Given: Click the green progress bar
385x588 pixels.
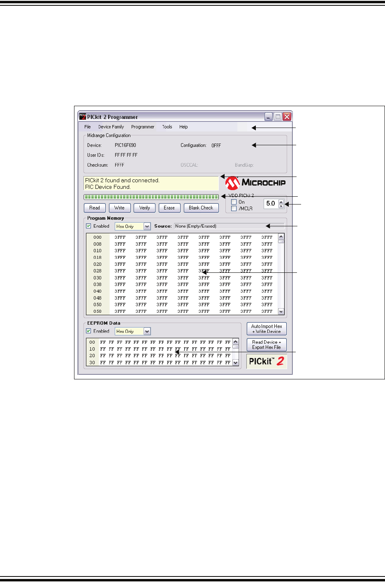Looking at the screenshot, I should pos(151,197).
